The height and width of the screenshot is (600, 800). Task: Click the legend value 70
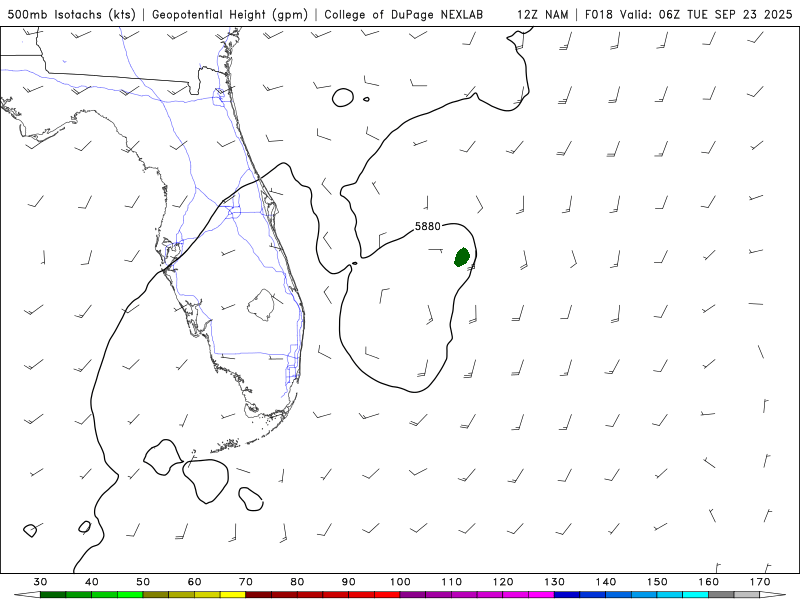[x=246, y=582]
